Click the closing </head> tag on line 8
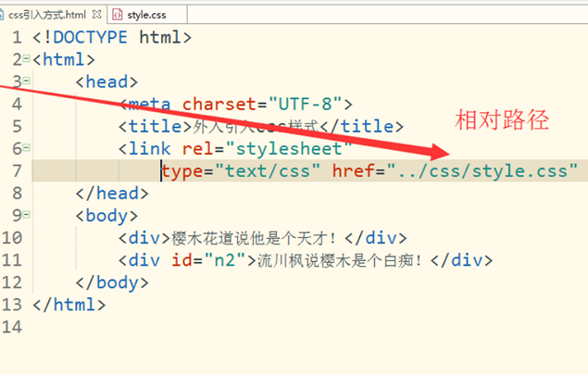588x375 pixels. (x=112, y=194)
